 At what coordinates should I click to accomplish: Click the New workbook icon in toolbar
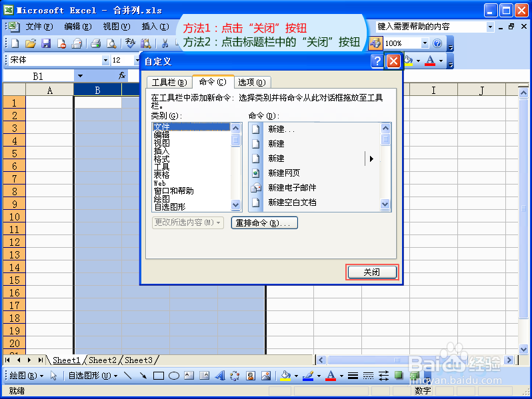coord(15,43)
